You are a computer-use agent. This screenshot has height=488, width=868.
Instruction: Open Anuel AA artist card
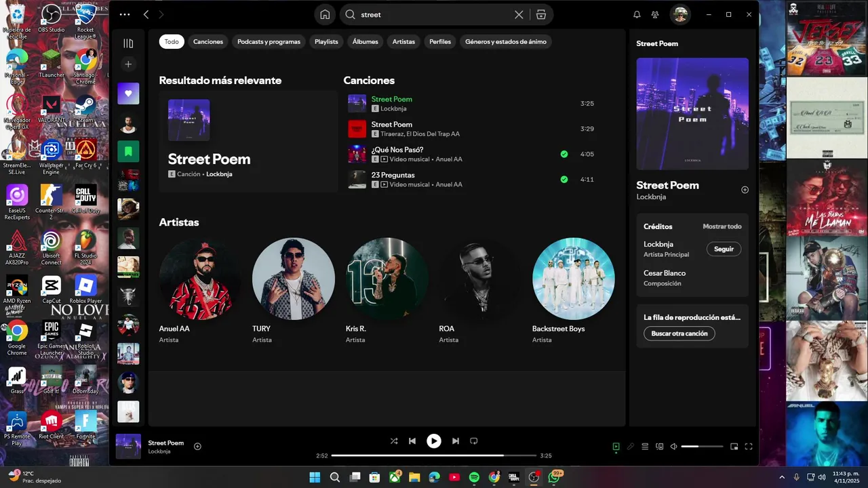click(200, 291)
